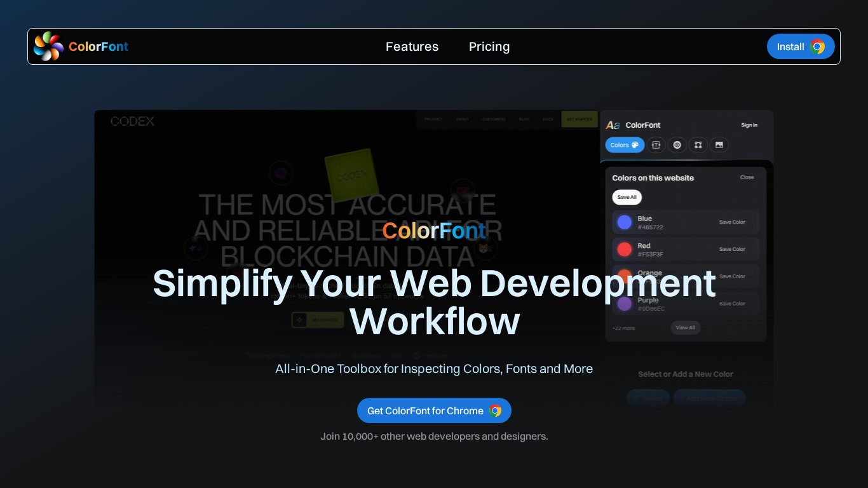Click the hex code #F53F3F

(x=651, y=254)
